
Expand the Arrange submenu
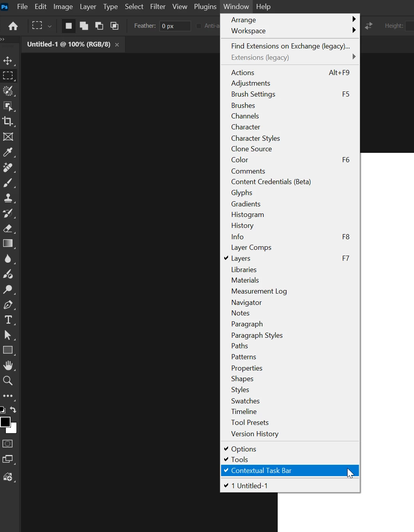[x=290, y=20]
